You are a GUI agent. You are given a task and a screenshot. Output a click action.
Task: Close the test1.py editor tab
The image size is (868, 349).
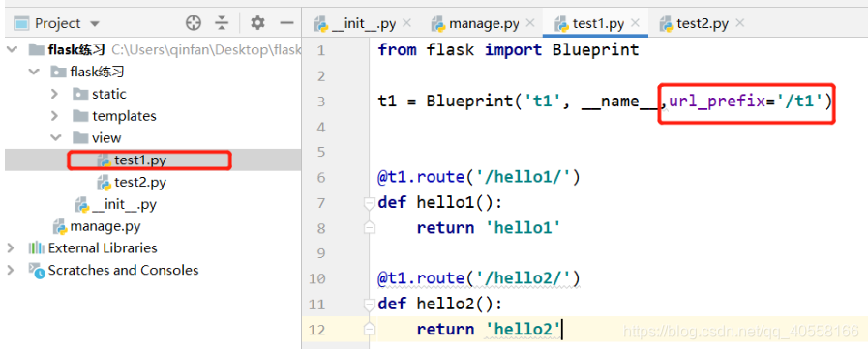[636, 23]
